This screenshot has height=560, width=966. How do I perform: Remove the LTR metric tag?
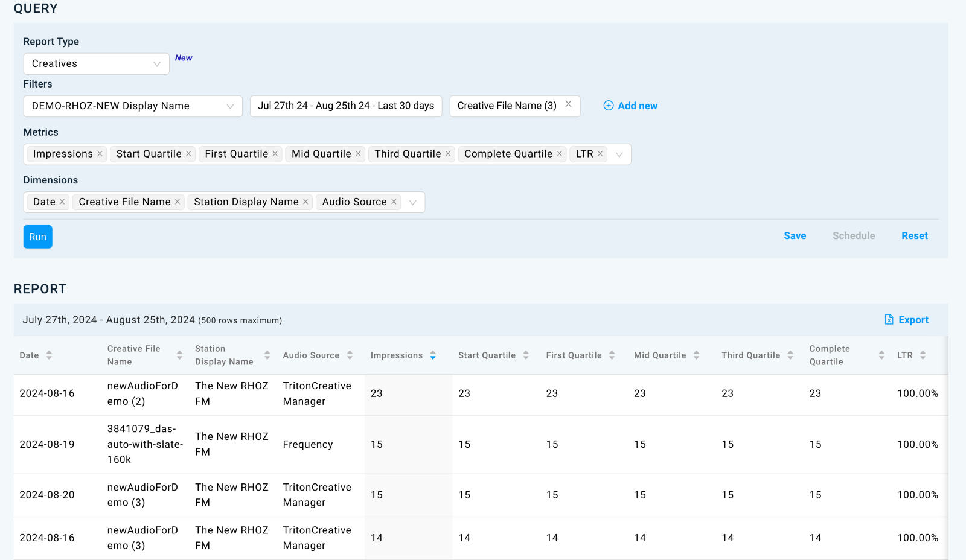pyautogui.click(x=600, y=154)
